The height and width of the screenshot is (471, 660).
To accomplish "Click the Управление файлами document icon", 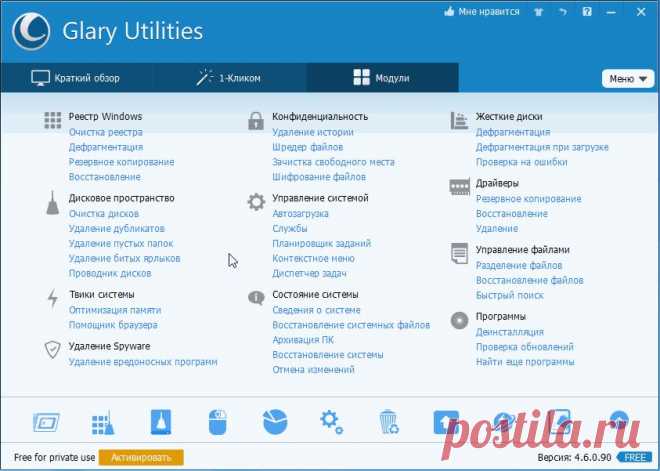I will pos(459,253).
